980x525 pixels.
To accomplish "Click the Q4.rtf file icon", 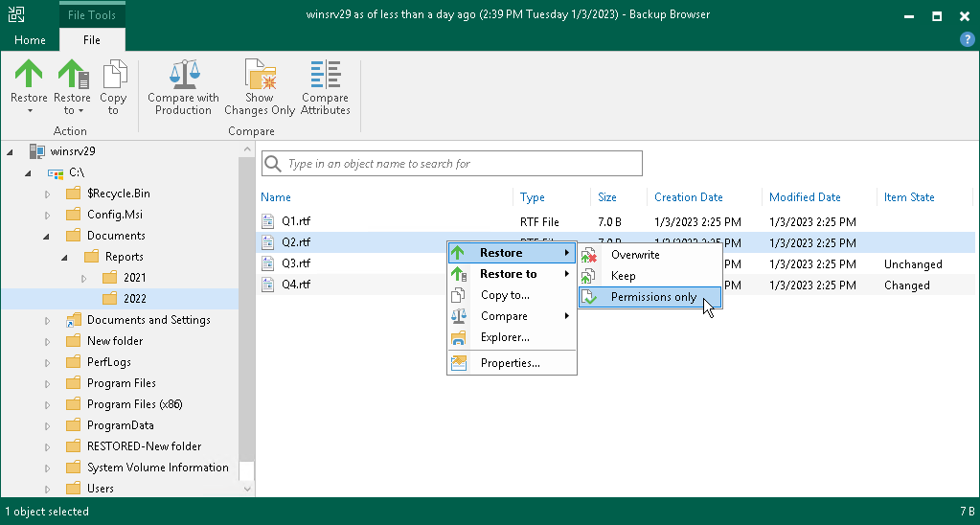I will (x=267, y=285).
